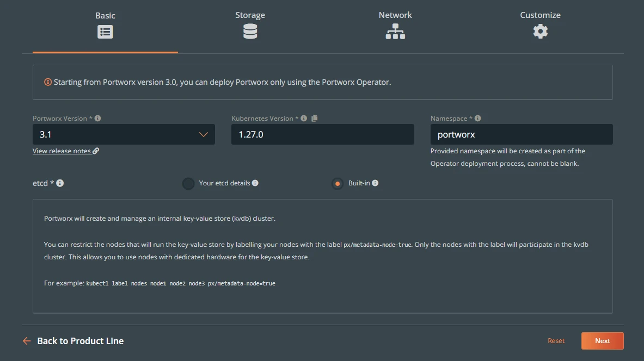This screenshot has height=361, width=644.
Task: Click info icon beside Your etcd details
Action: (x=255, y=183)
